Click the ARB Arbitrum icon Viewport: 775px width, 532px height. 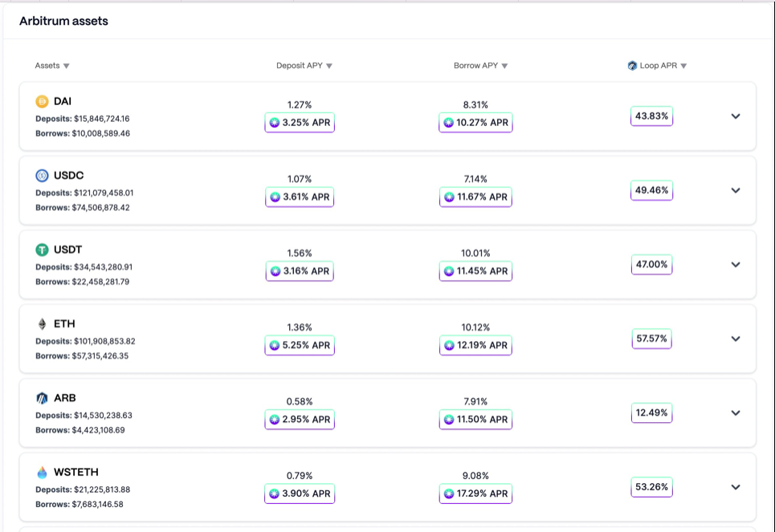coord(42,398)
